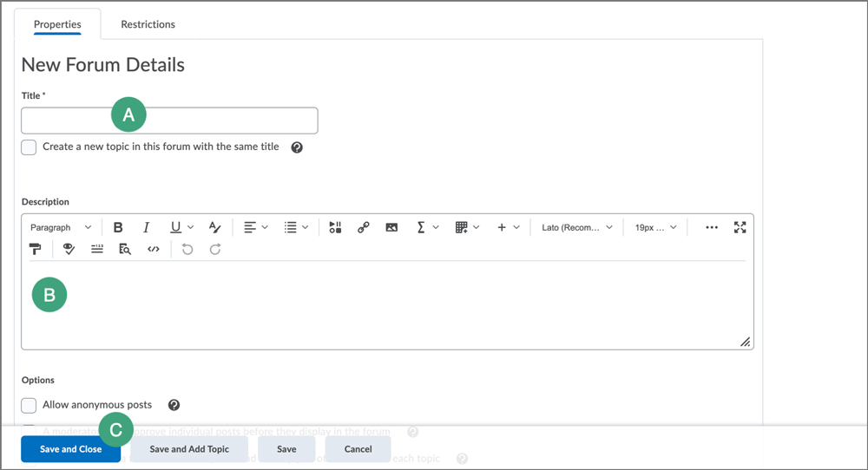Viewport: 868px width, 470px height.
Task: Click inside the Description text area
Action: point(387,304)
